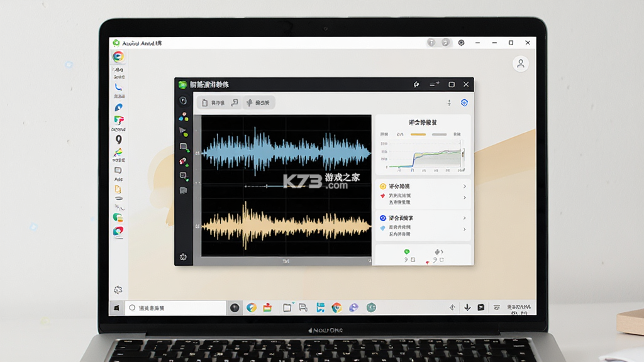644x362 pixels.
Task: Click the hand icon in the bottom right card
Action: (438, 251)
